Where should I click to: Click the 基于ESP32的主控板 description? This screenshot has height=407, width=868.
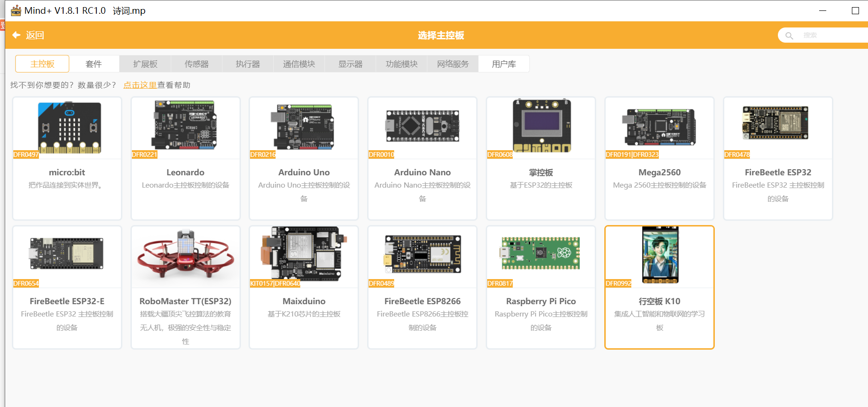(541, 185)
